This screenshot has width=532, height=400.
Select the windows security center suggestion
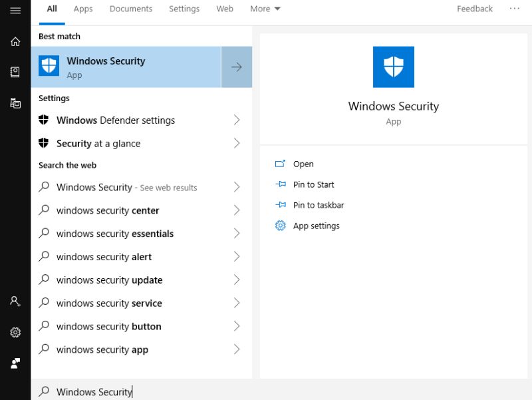click(x=141, y=210)
